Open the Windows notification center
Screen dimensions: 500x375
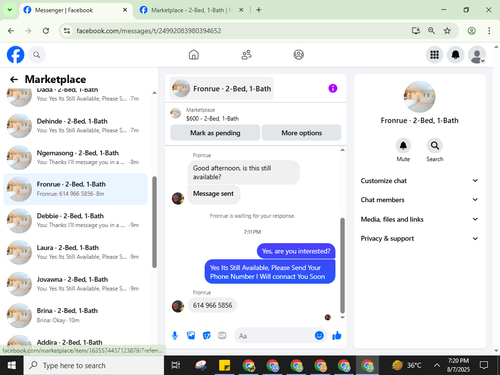tap(484, 365)
